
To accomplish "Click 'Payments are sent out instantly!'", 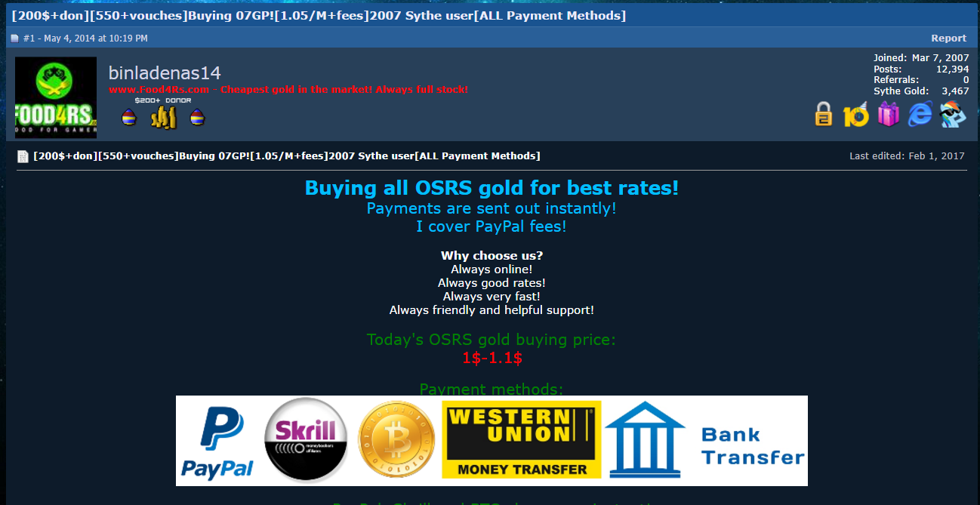I will (x=492, y=208).
